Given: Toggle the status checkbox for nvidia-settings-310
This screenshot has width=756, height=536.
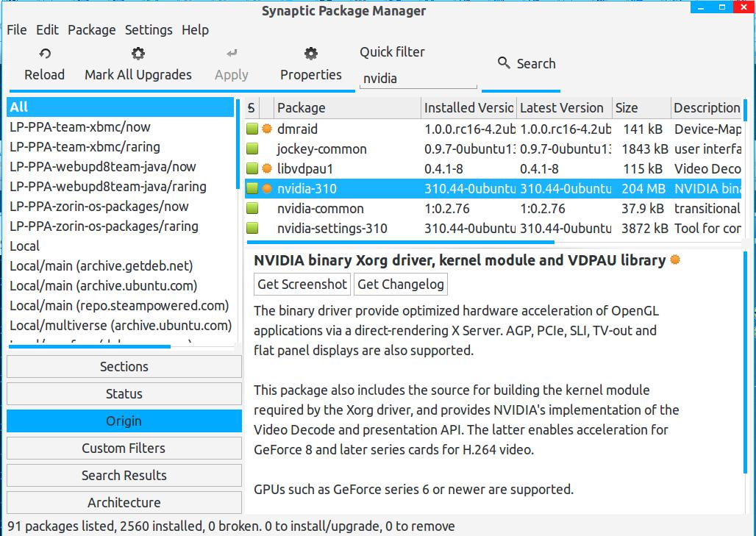Looking at the screenshot, I should click(x=252, y=229).
